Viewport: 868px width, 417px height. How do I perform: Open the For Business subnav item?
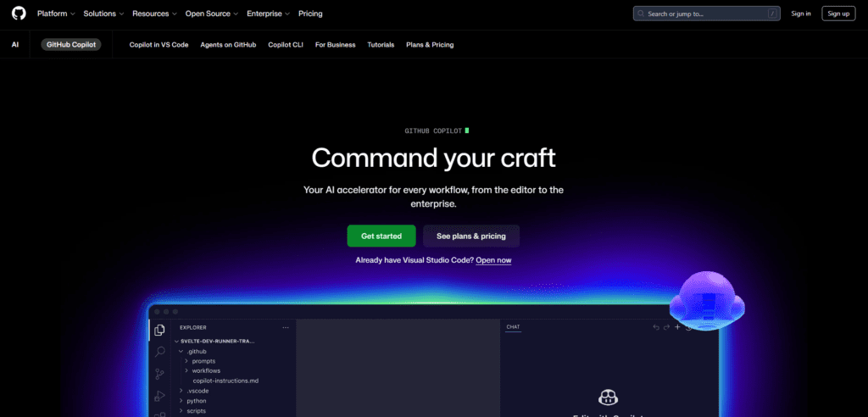[x=336, y=45]
